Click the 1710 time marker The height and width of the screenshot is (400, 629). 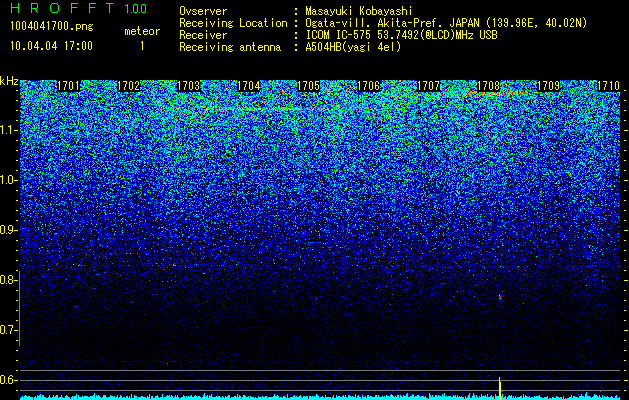[x=609, y=86]
